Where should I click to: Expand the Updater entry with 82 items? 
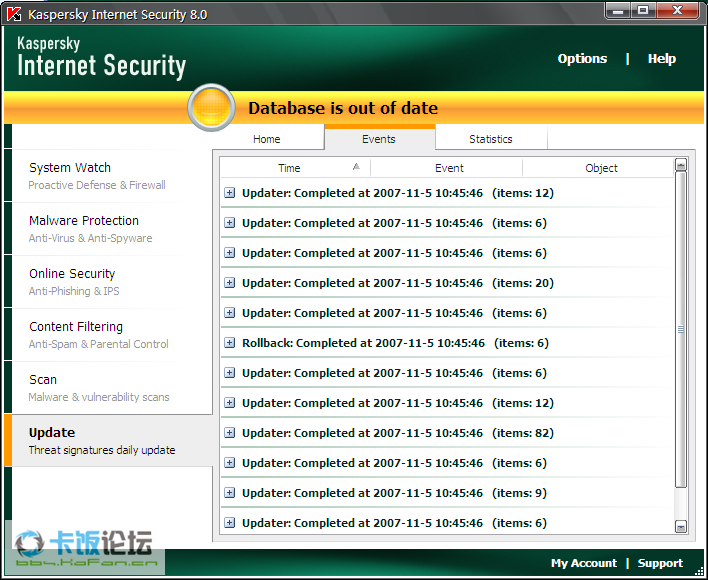[x=230, y=433]
